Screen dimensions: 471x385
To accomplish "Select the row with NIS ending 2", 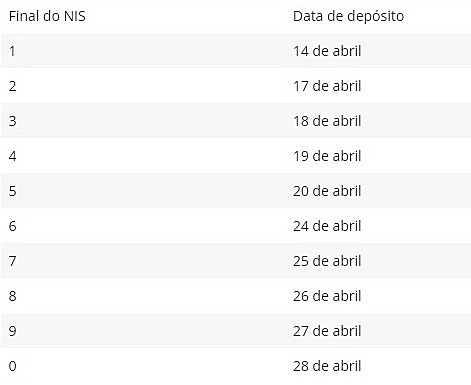I will tap(236, 86).
